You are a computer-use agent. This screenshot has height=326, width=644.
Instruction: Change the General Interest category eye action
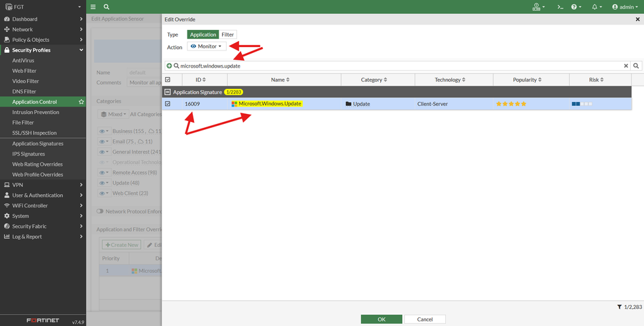[x=104, y=152]
